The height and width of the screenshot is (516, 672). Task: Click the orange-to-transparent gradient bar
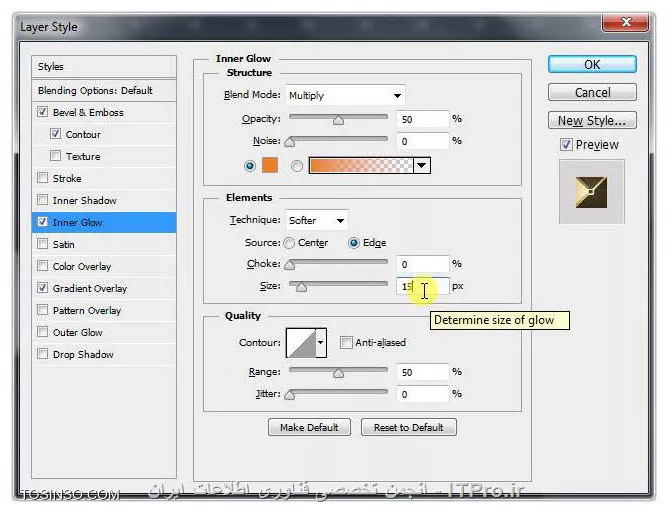pyautogui.click(x=361, y=165)
